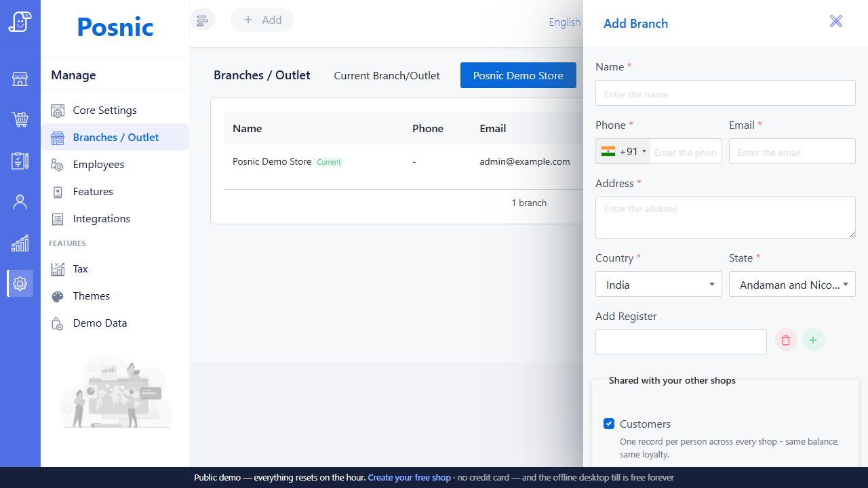Click admin@example.com in the table
Screen dimensions: 868x488
coord(525,161)
